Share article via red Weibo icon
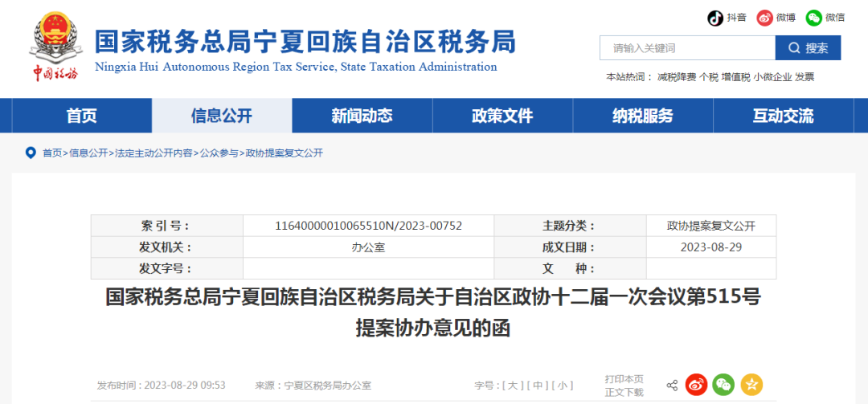The image size is (868, 404). tap(696, 386)
